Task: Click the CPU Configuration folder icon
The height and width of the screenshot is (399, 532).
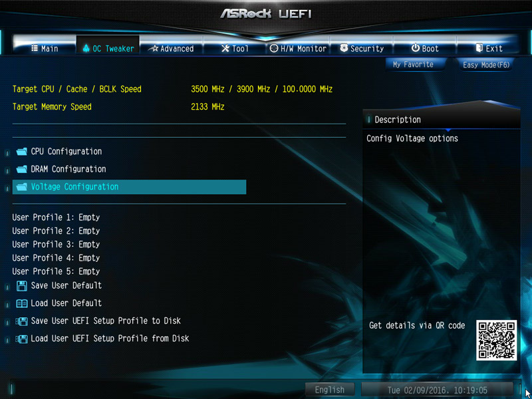Action: (22, 152)
